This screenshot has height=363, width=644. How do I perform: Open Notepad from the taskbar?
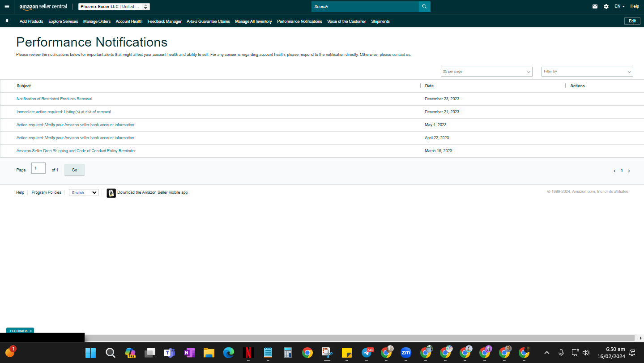268,353
